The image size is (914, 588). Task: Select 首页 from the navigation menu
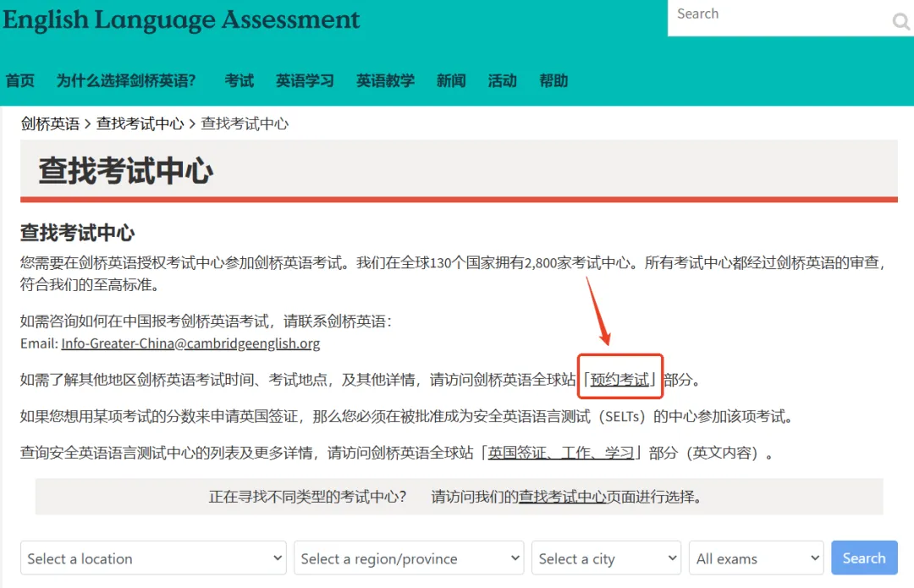click(20, 80)
